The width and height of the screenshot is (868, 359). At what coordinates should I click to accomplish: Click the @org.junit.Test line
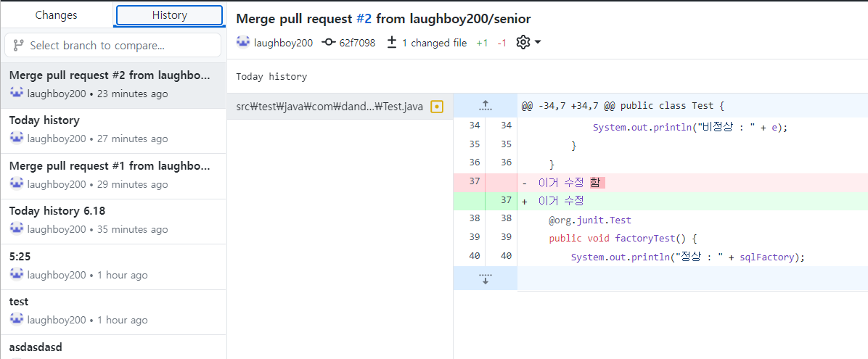[589, 220]
